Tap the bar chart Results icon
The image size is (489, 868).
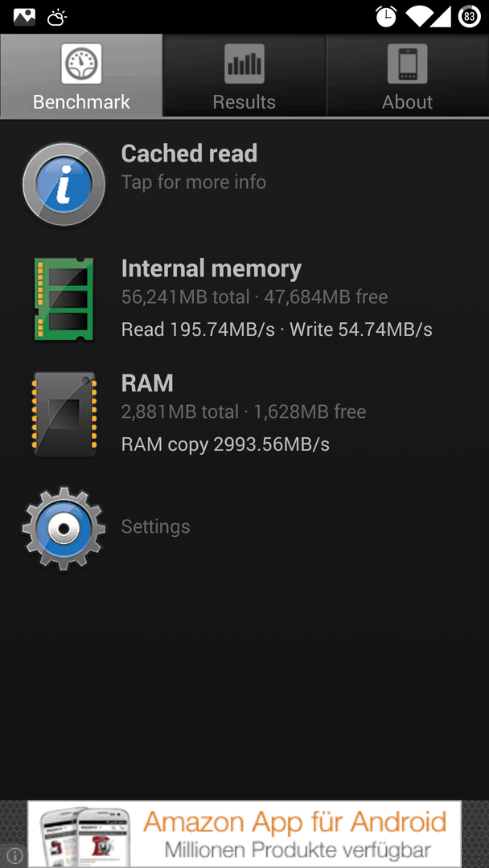pos(244,63)
